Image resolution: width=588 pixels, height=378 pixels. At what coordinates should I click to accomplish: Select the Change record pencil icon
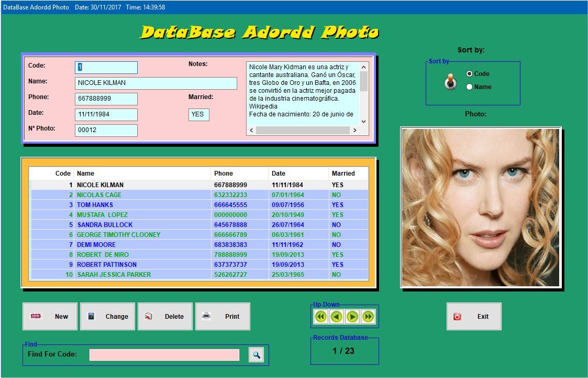(x=91, y=316)
